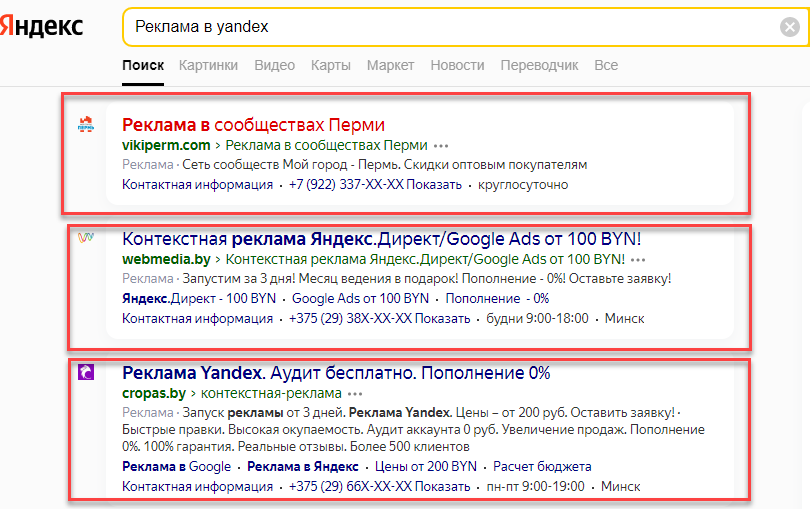Open the 'Пополнение - 0%' sitelink
The image size is (810, 509).
497,298
